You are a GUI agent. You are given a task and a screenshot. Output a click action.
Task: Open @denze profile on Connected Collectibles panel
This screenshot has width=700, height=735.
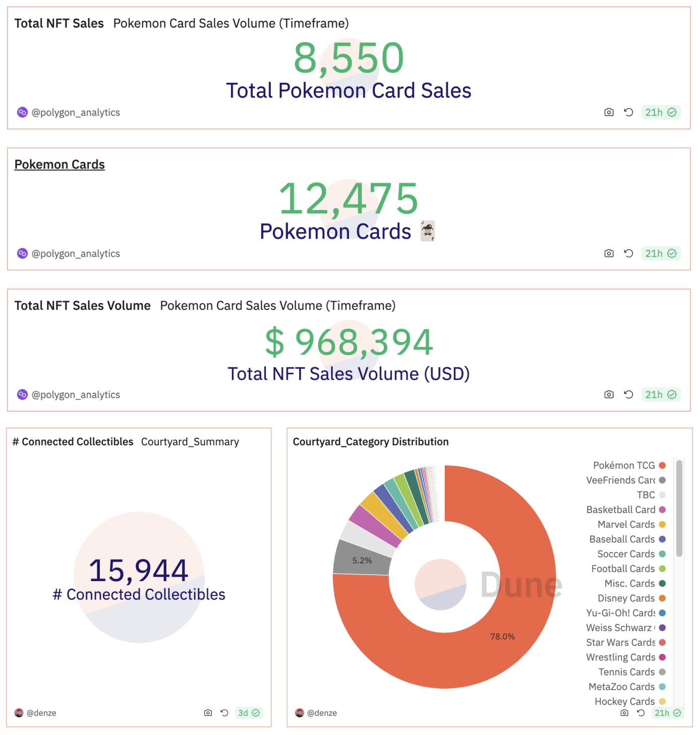[41, 713]
